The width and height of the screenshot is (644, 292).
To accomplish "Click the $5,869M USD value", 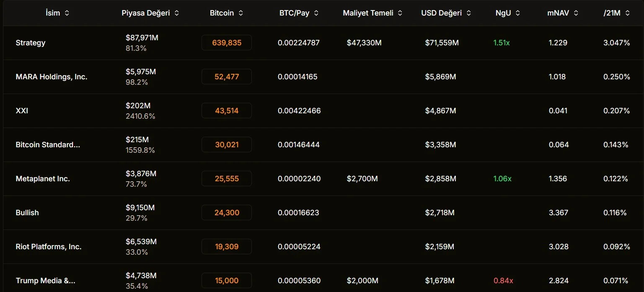I will (x=441, y=77).
